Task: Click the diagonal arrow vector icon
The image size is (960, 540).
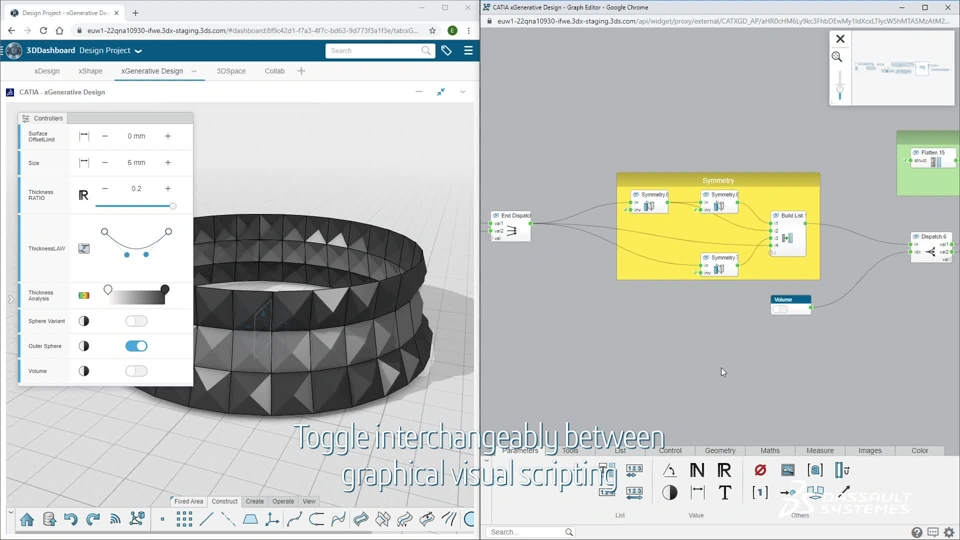Action: pos(844,491)
